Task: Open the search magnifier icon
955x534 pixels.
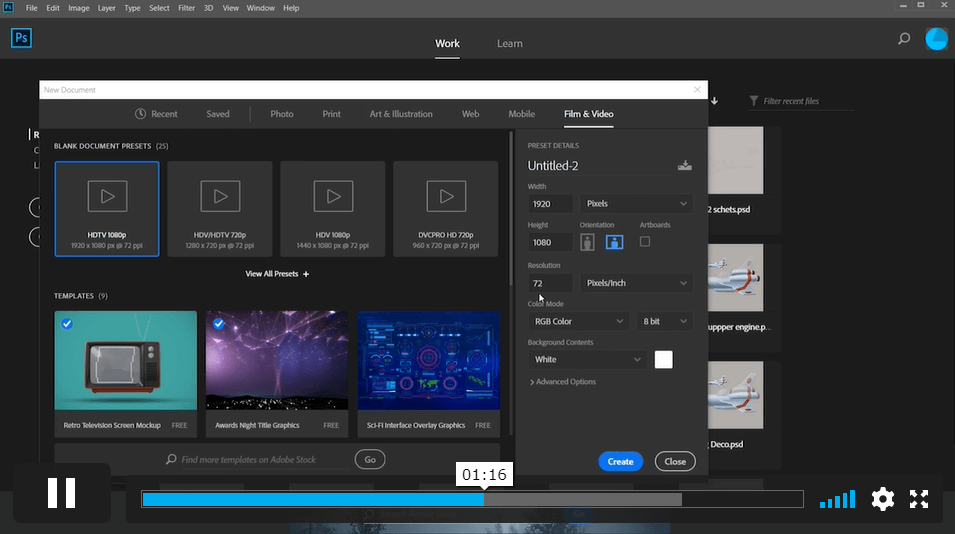Action: (904, 39)
